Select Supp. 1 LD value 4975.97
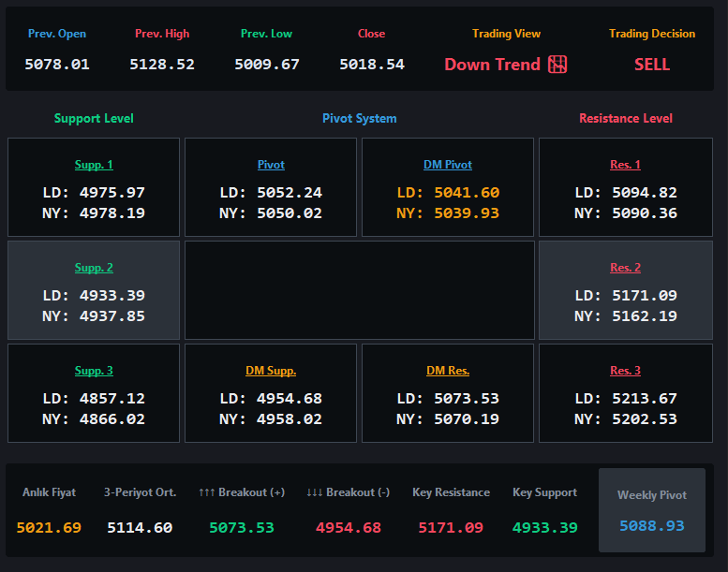This screenshot has width=728, height=572. [112, 193]
